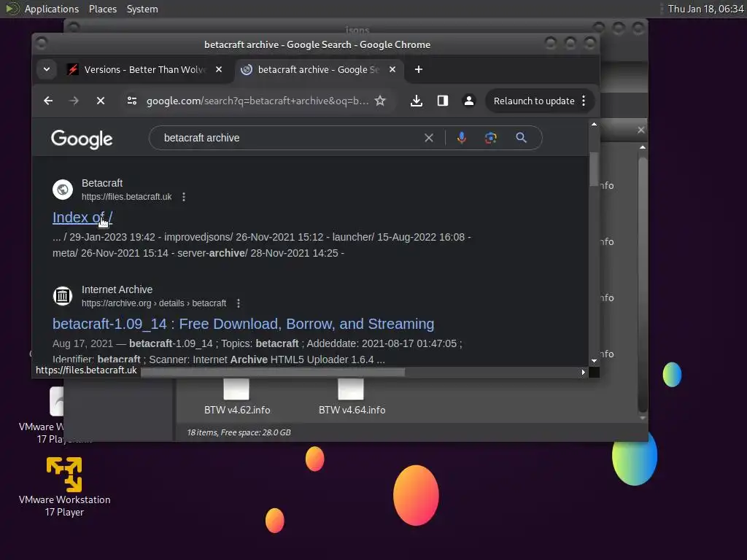Click the VMware Workstation 17 Player desktop icon
Screen dimensions: 747x560
pyautogui.click(x=64, y=486)
